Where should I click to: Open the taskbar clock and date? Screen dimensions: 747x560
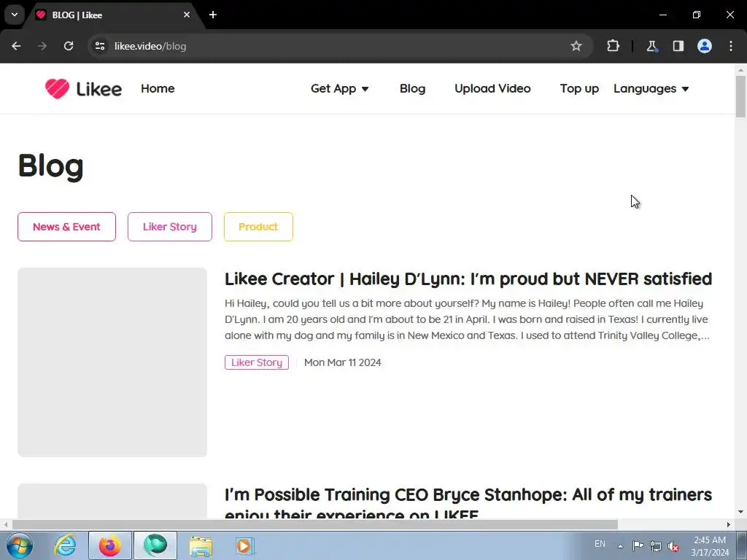pyautogui.click(x=710, y=546)
